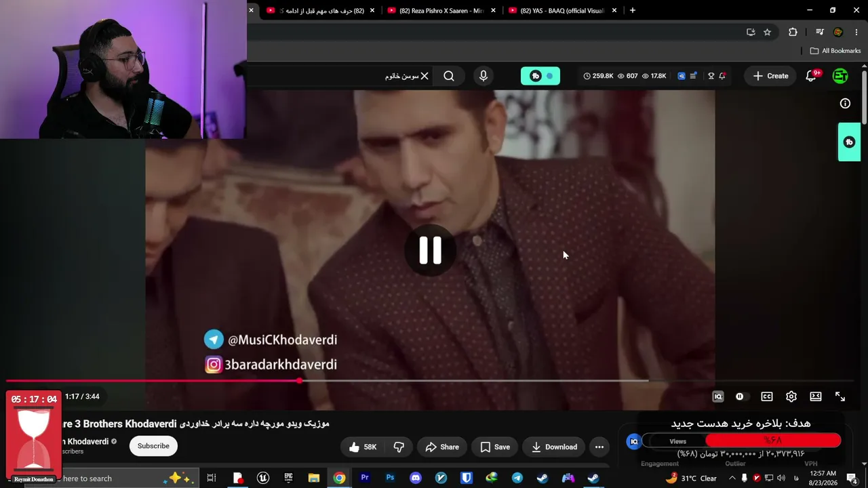Open Adobe Premiere Pro from the taskbar
The image size is (868, 488).
coord(365,479)
